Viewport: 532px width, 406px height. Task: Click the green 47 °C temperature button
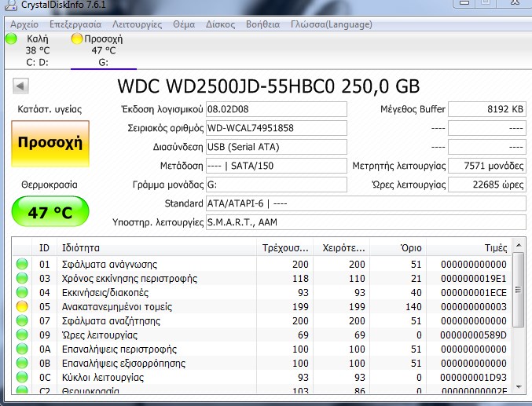50,211
